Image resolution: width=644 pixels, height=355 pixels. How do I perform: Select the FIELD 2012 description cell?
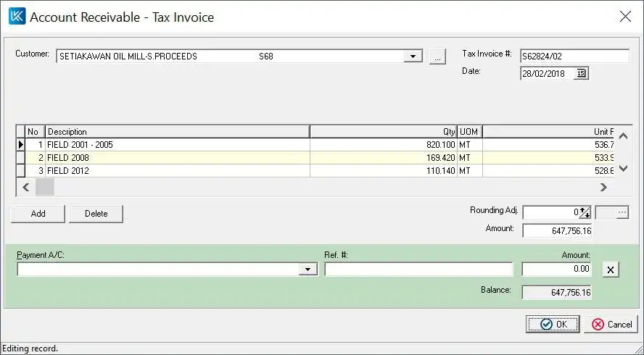pos(178,171)
